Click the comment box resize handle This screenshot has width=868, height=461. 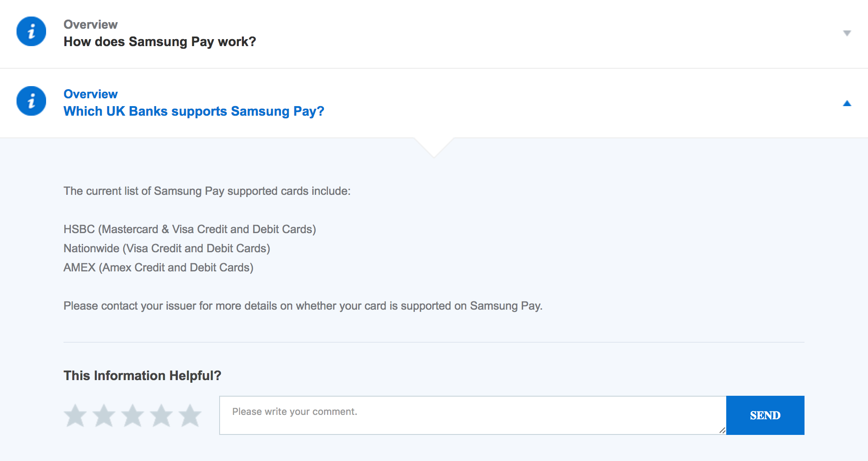[722, 430]
